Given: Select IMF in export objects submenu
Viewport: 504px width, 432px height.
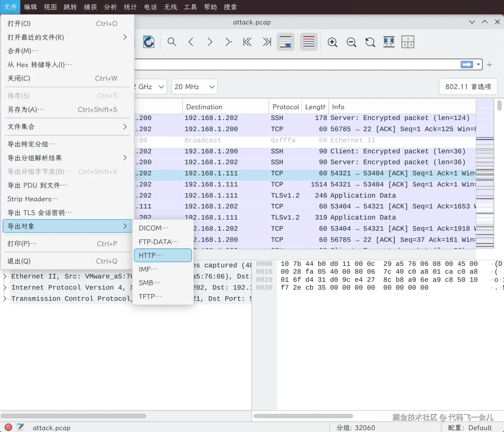Looking at the screenshot, I should click(163, 269).
